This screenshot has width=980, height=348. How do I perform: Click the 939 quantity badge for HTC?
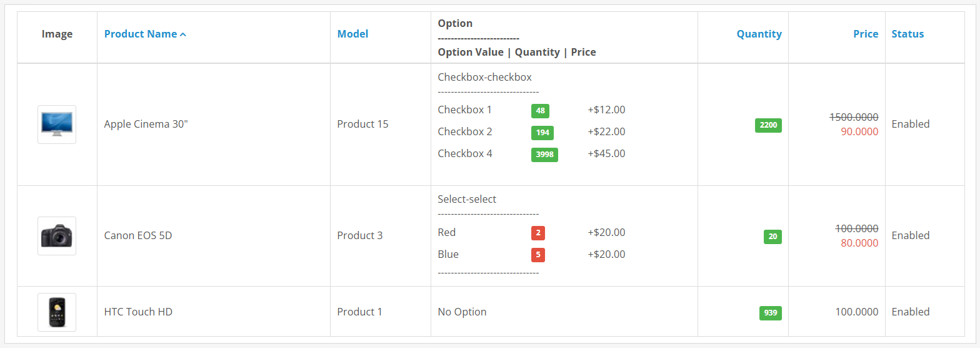tap(770, 312)
